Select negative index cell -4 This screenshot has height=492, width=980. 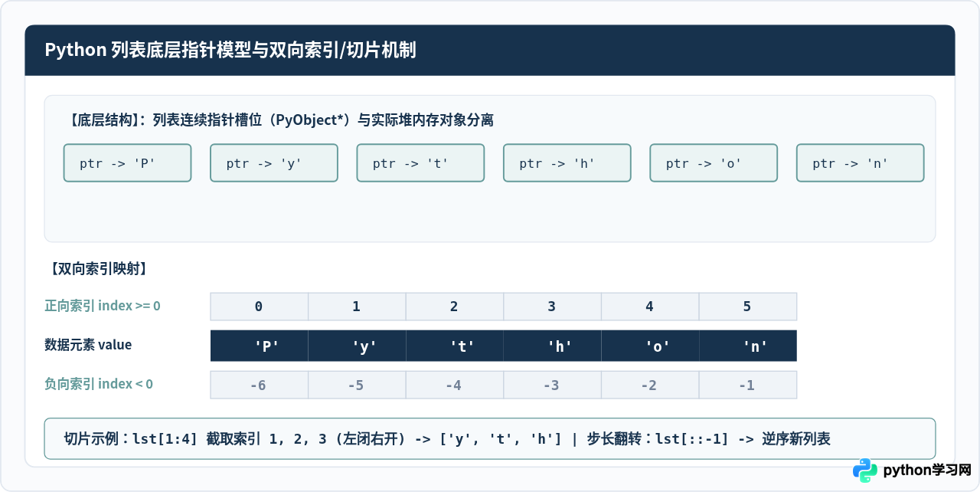click(455, 385)
